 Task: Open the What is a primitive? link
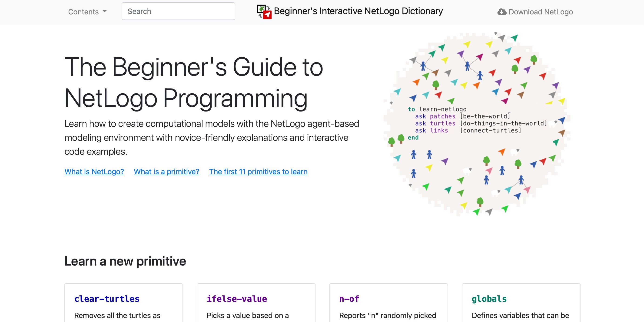tap(166, 172)
